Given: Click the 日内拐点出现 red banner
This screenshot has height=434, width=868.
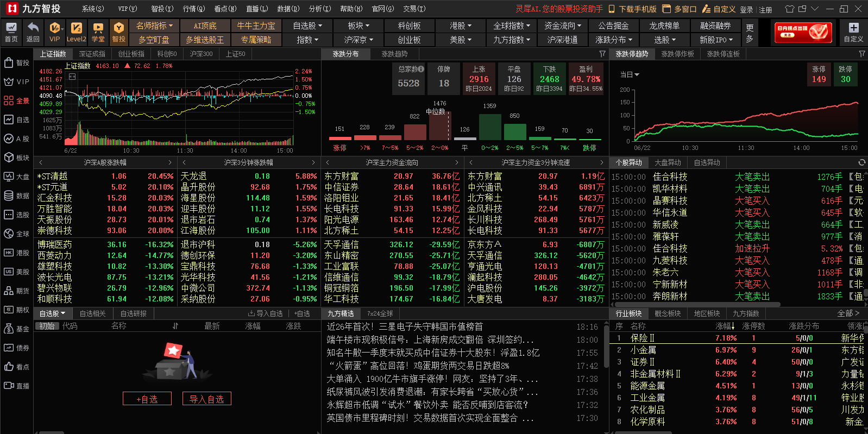Looking at the screenshot, I should click(x=803, y=33).
